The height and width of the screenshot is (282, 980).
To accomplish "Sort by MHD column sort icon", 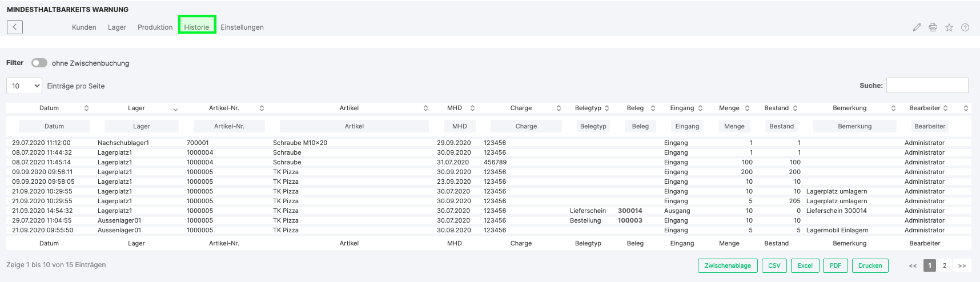I will pos(472,108).
